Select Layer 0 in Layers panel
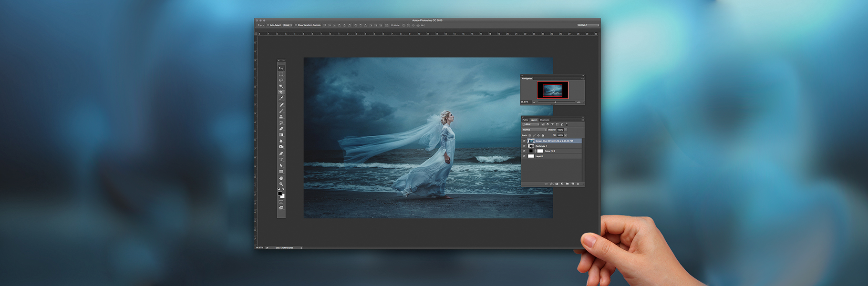The height and width of the screenshot is (286, 868). point(552,156)
